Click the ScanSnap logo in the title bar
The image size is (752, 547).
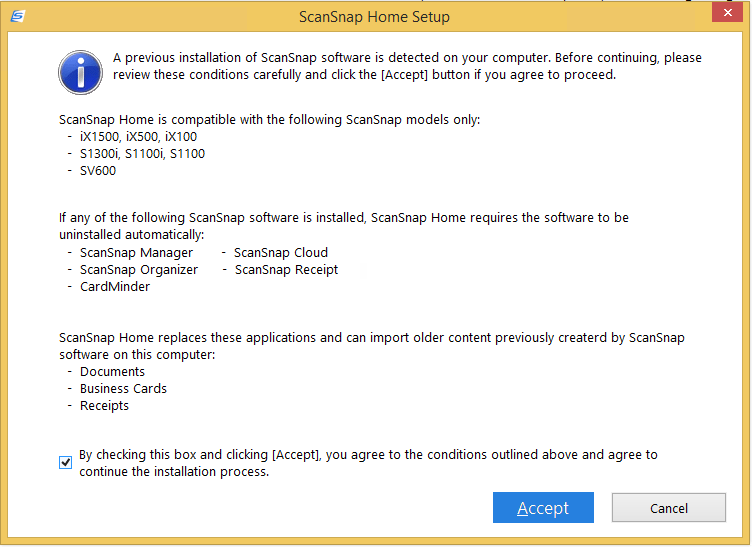pyautogui.click(x=17, y=16)
